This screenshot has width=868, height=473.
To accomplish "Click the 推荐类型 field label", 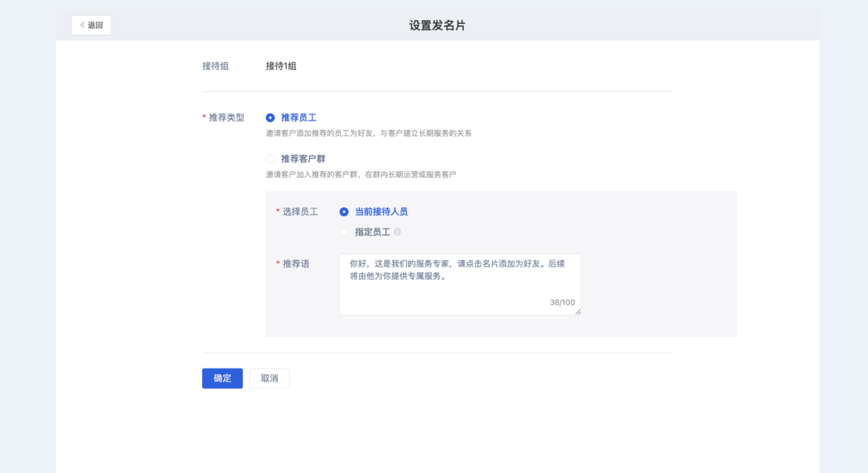I will click(x=226, y=117).
